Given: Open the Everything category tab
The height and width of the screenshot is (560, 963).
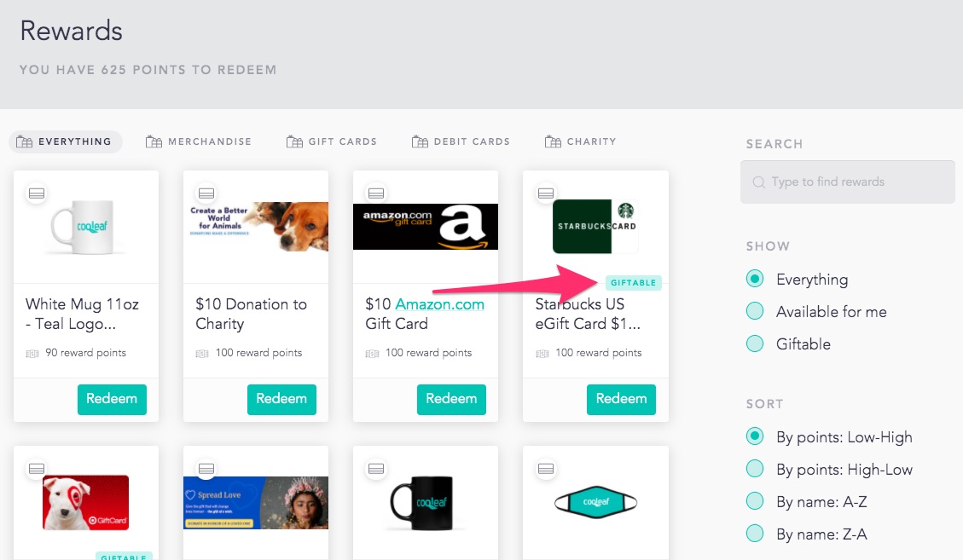Looking at the screenshot, I should pyautogui.click(x=65, y=141).
